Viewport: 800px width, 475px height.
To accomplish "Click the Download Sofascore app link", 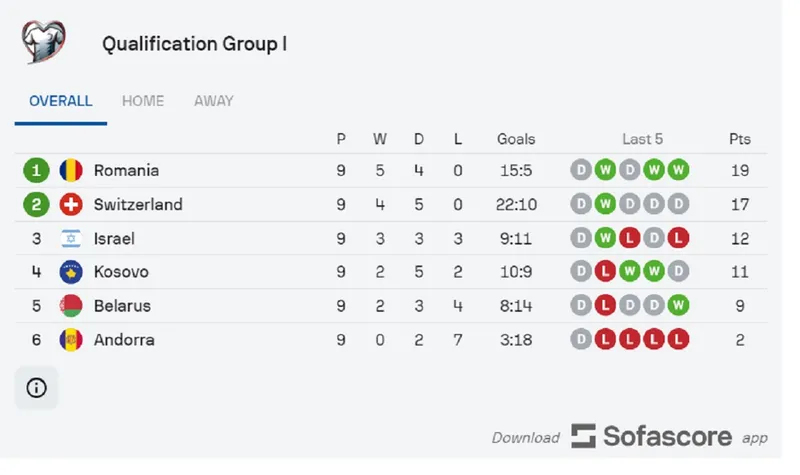I will pos(630,437).
